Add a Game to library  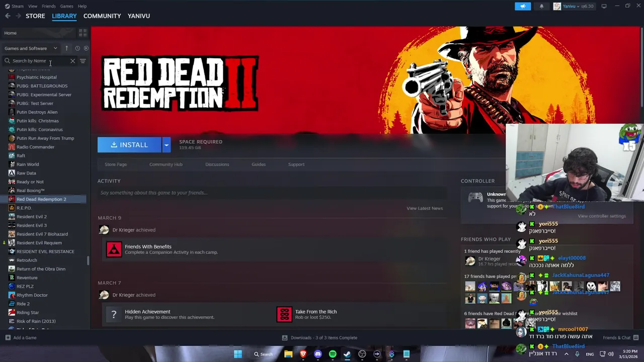pyautogui.click(x=21, y=338)
